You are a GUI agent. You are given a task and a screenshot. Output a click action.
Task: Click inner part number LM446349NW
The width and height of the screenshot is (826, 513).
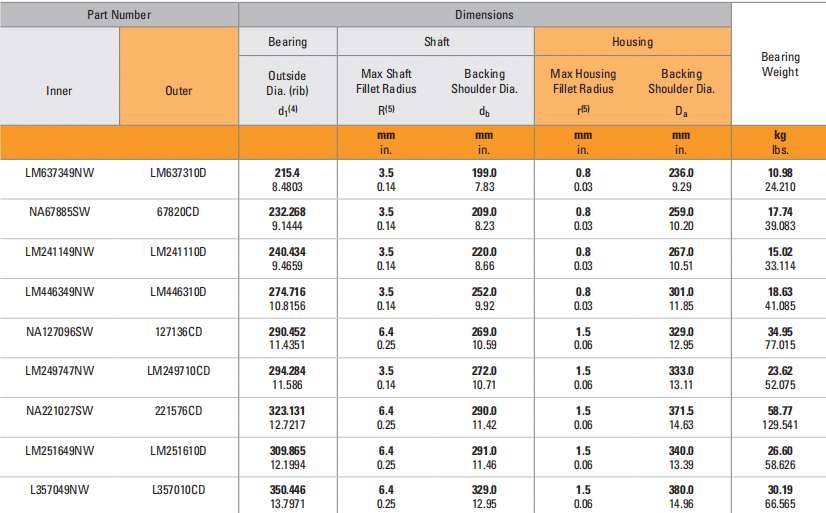click(59, 291)
